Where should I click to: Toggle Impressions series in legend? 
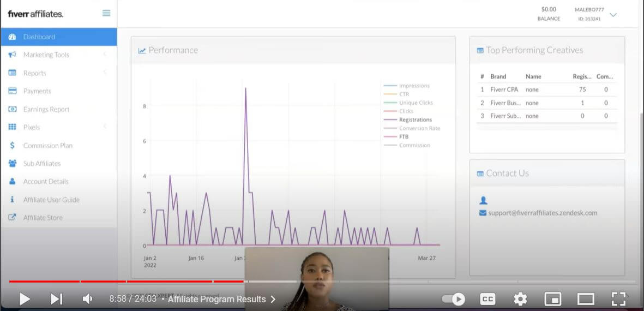[x=407, y=86]
